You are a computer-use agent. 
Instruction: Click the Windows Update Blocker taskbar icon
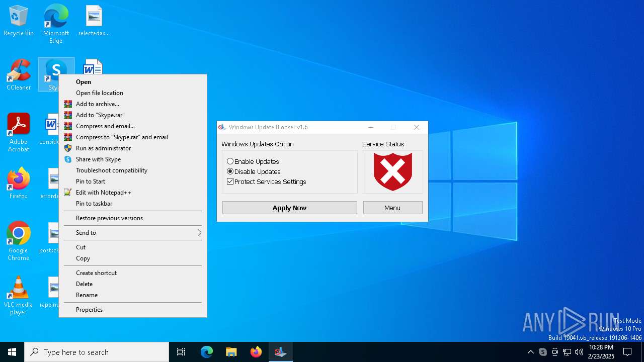click(280, 352)
